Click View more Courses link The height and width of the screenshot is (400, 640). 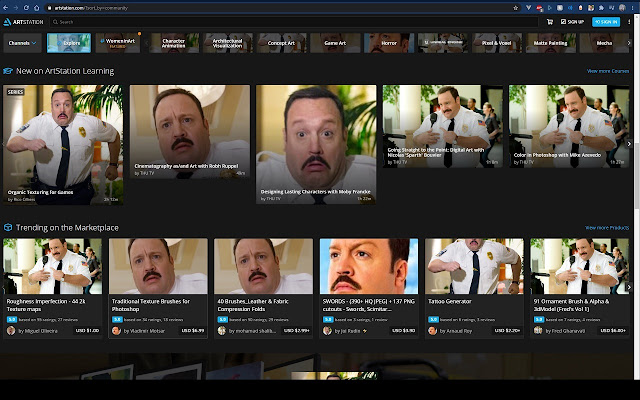[608, 71]
